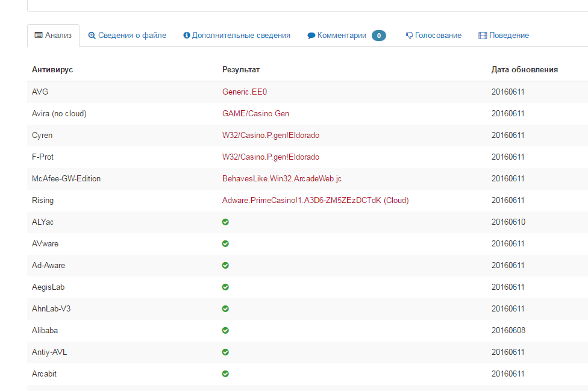Viewport: 588px width, 391px height.
Task: Click Alibaba update date 20160608
Action: click(508, 331)
